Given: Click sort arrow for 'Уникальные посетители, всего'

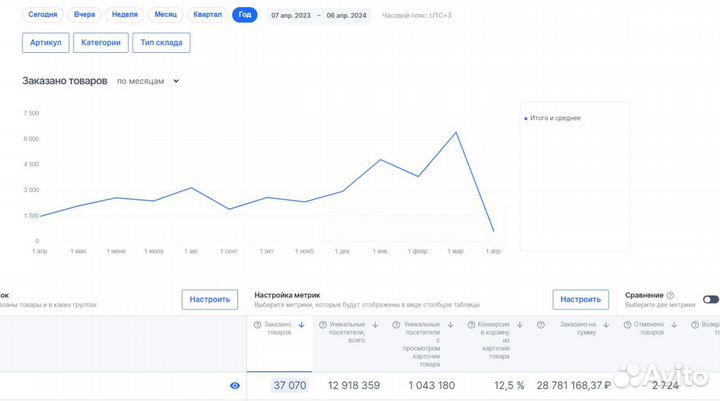Looking at the screenshot, I should (x=374, y=324).
